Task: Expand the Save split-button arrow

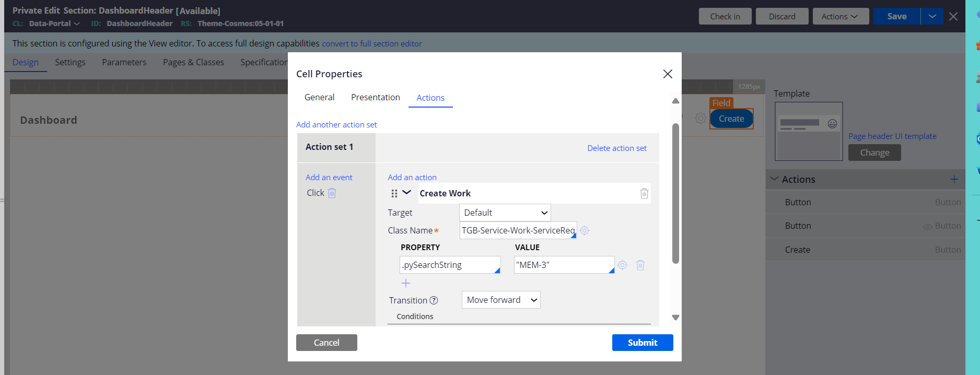Action: click(932, 16)
